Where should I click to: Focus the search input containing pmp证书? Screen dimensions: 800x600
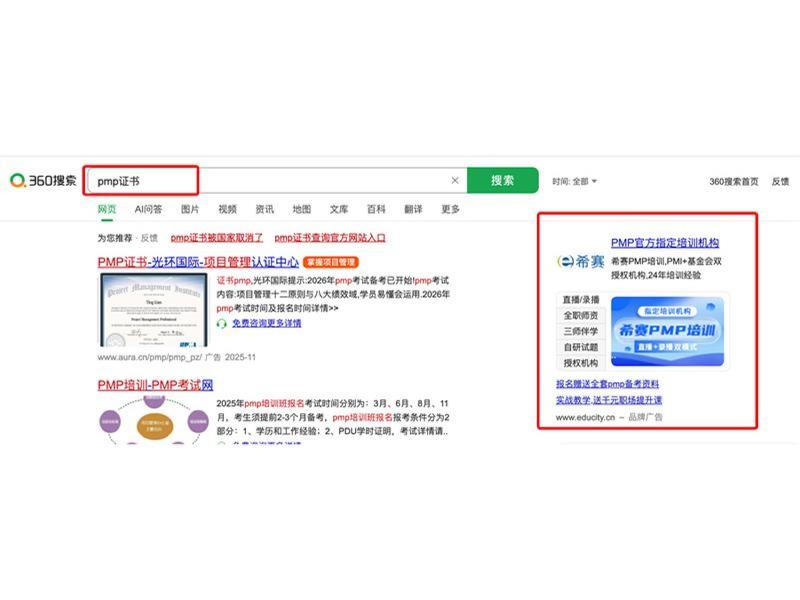pyautogui.click(x=276, y=181)
